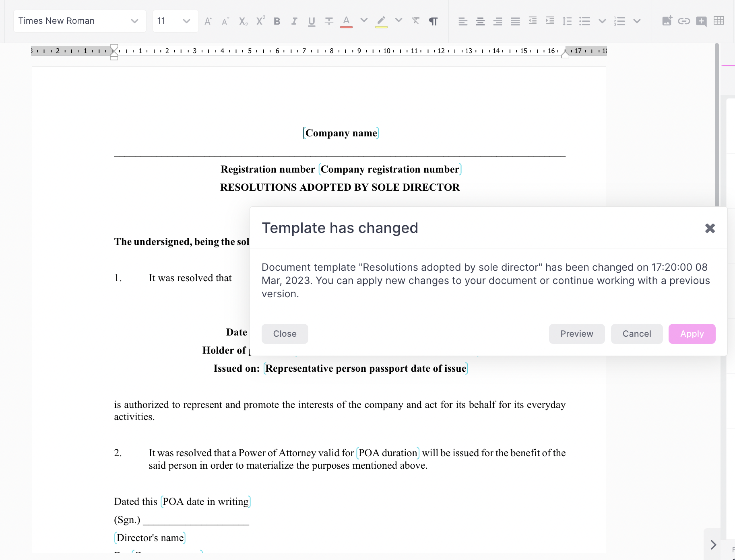Click Preview to view template changes
This screenshot has height=560, width=735.
(576, 334)
